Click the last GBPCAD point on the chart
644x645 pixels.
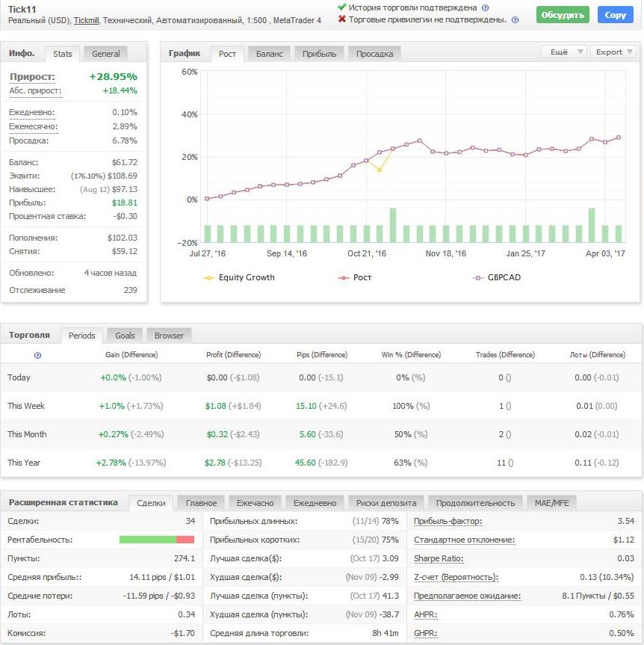619,138
